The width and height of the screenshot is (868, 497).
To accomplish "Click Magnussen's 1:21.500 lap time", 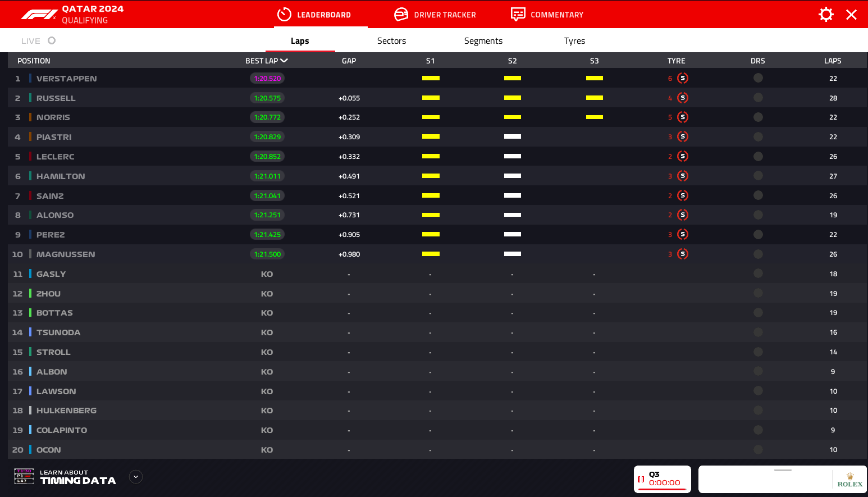I will coord(267,254).
